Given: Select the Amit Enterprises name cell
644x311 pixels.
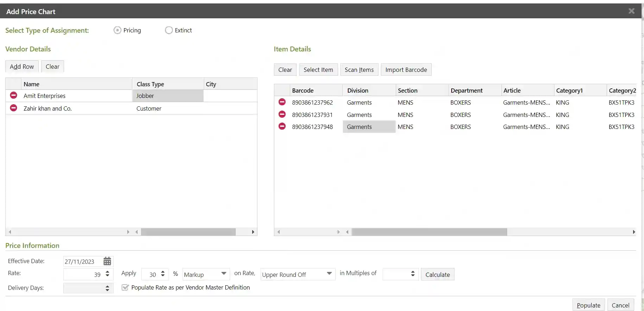Looking at the screenshot, I should 76,96.
